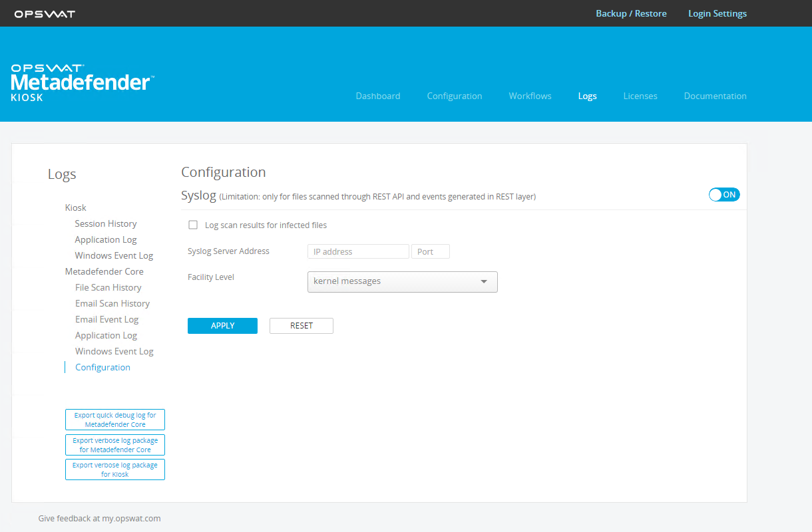
Task: Export quick debug log for Metadefender Core
Action: click(115, 420)
